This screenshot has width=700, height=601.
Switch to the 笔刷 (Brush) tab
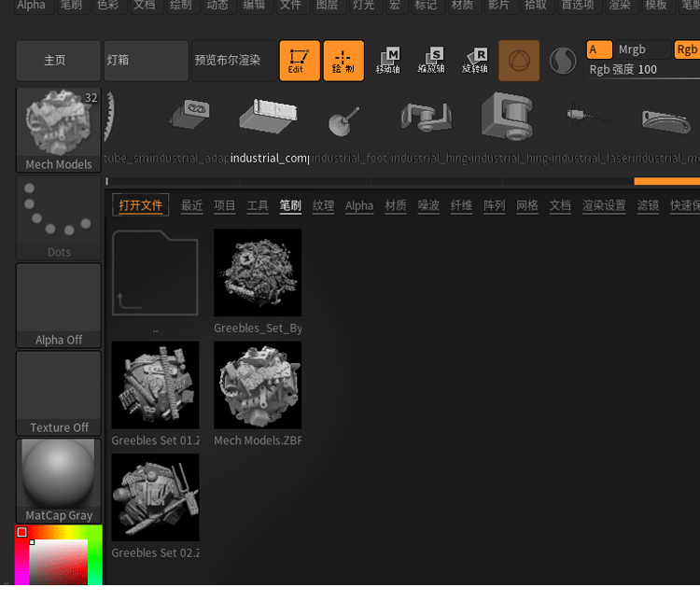290,205
